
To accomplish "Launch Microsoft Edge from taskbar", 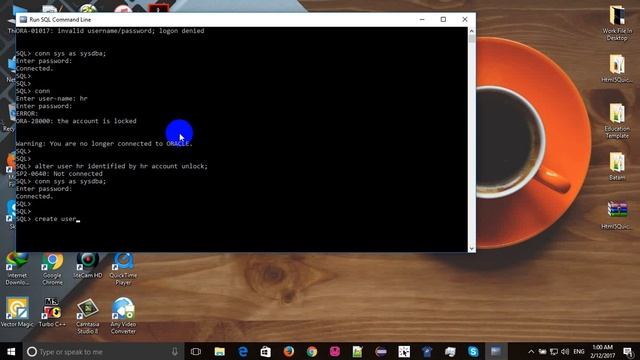I will [243, 351].
